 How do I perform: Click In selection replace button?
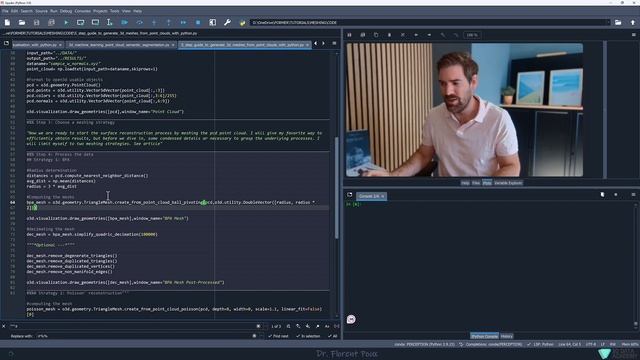[x=308, y=336]
